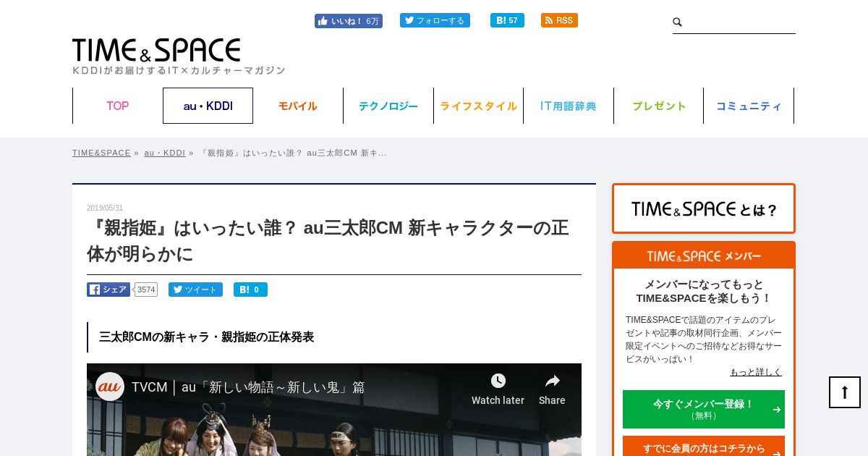The height and width of the screenshot is (456, 868).
Task: Click すでに会員の方はコチラから orange button
Action: coord(704,447)
